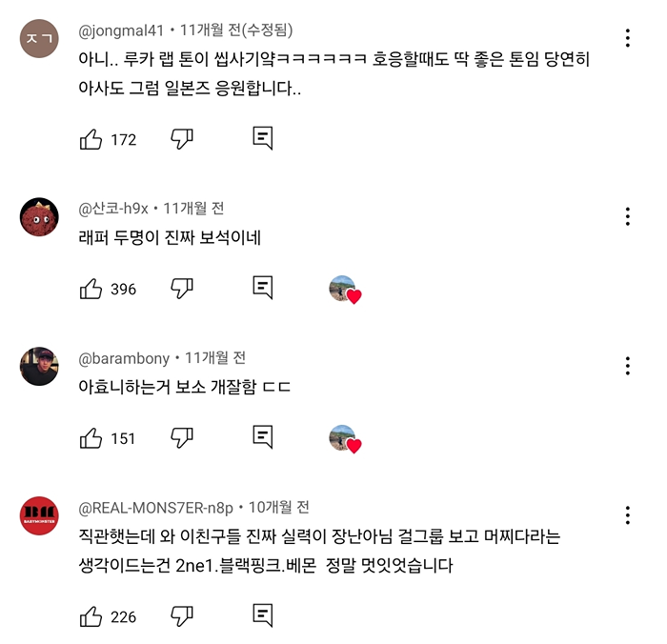Open the BABYMONSTER red profile avatar
This screenshot has height=644, width=667.
39,515
